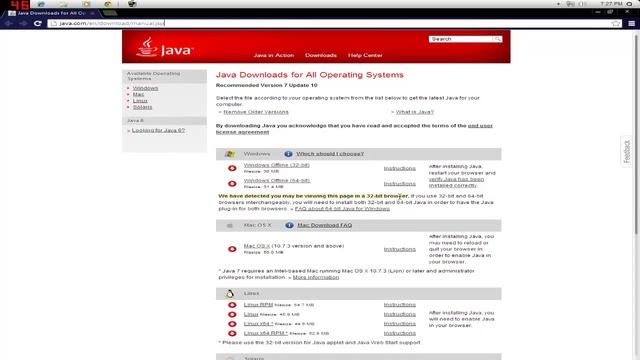Click the info icon next to Mac Download FAQ
The height and width of the screenshot is (360, 640).
coord(289,225)
